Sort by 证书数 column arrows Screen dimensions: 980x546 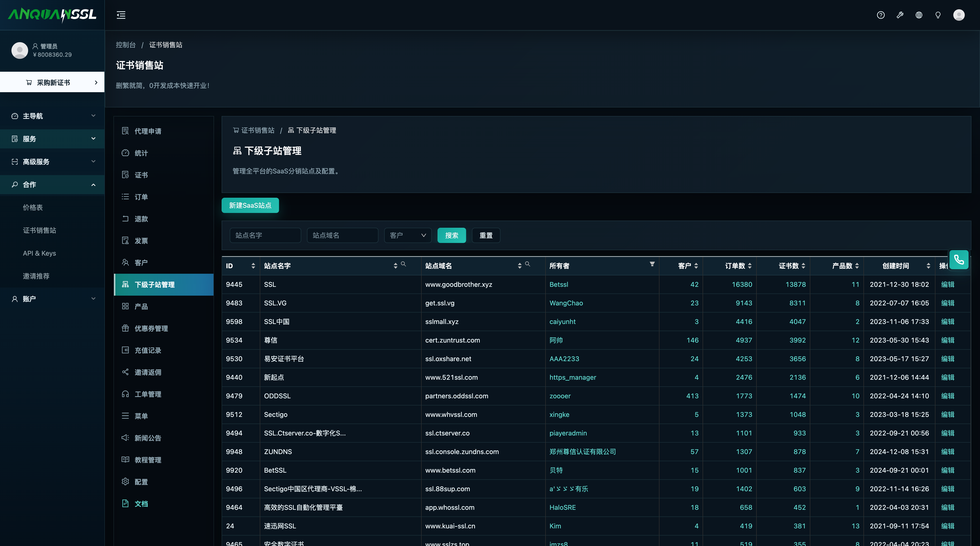coord(803,266)
